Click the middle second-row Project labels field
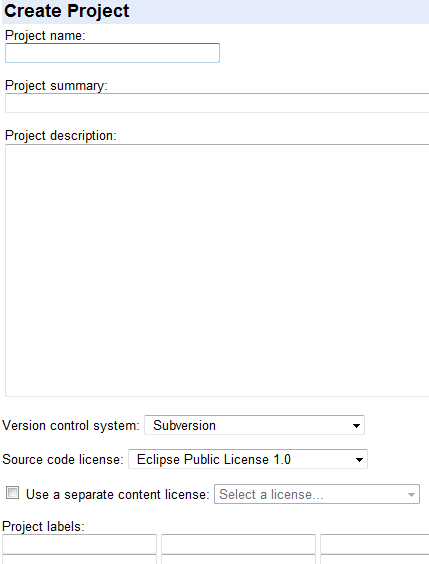Screen dimensions: 429x564 (238, 559)
